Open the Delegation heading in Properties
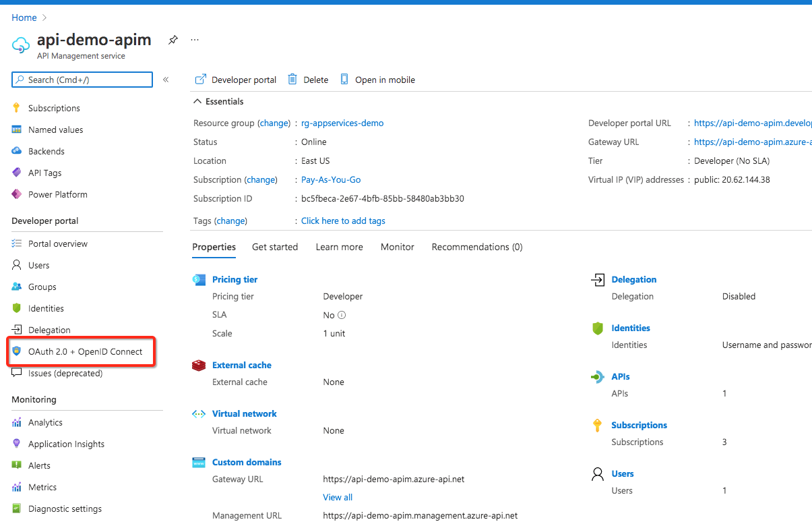 (634, 279)
